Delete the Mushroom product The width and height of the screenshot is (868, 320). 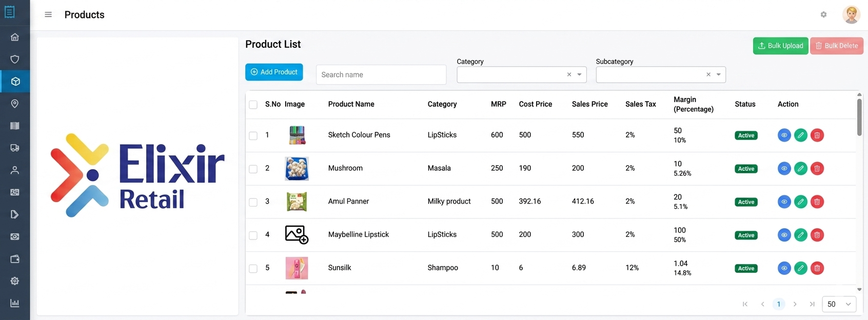point(817,169)
